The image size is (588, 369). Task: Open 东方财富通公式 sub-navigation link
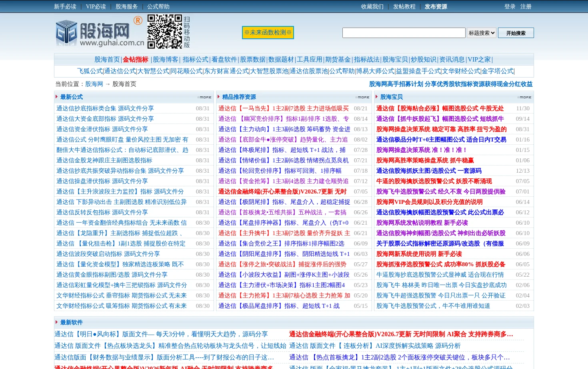[x=226, y=71]
